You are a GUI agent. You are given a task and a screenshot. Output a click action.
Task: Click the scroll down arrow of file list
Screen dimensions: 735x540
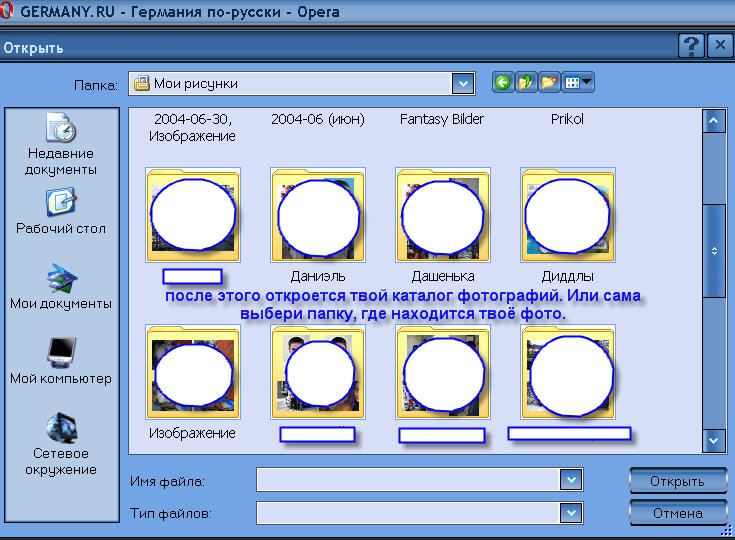(714, 441)
